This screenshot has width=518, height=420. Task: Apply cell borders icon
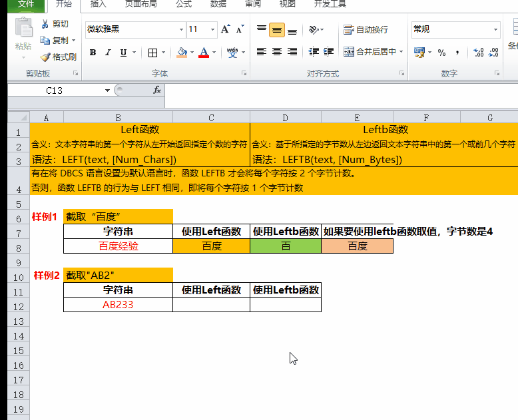(152, 53)
